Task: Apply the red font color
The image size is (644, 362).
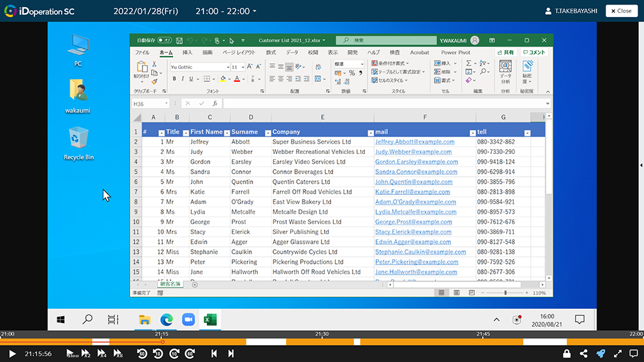Action: click(x=237, y=79)
